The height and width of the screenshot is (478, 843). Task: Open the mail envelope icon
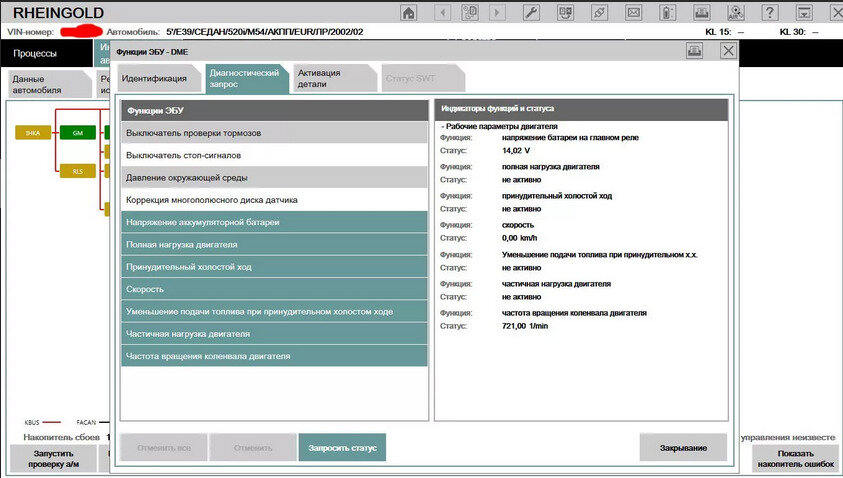[634, 12]
